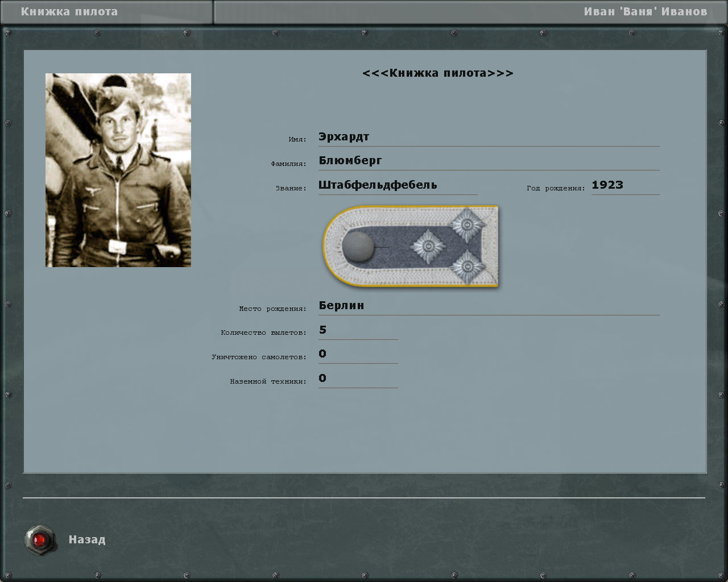
Task: Click the Место рождения: label
Action: coord(272,309)
